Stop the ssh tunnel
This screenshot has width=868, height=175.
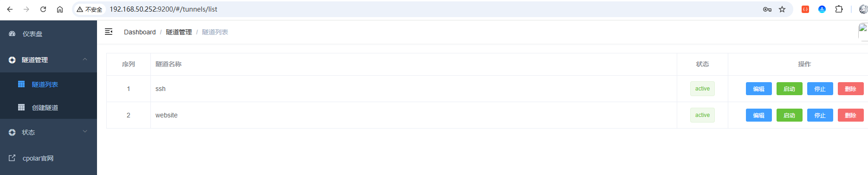coord(820,89)
